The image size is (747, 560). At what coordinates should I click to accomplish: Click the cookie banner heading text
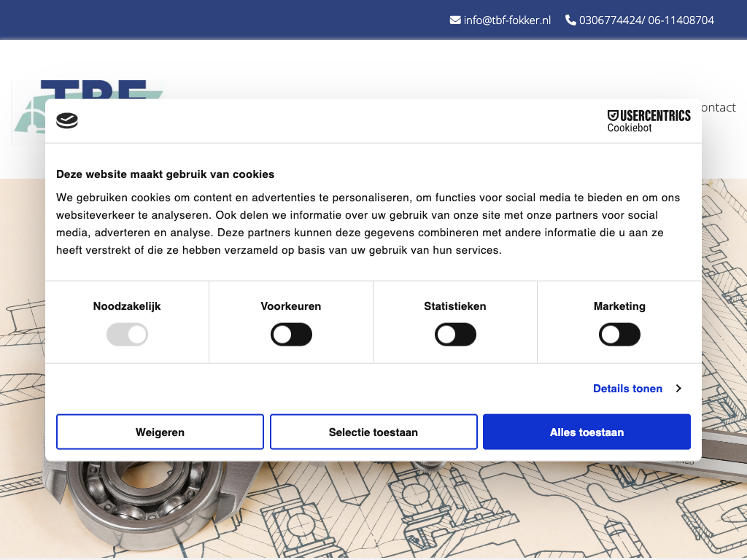pos(166,174)
